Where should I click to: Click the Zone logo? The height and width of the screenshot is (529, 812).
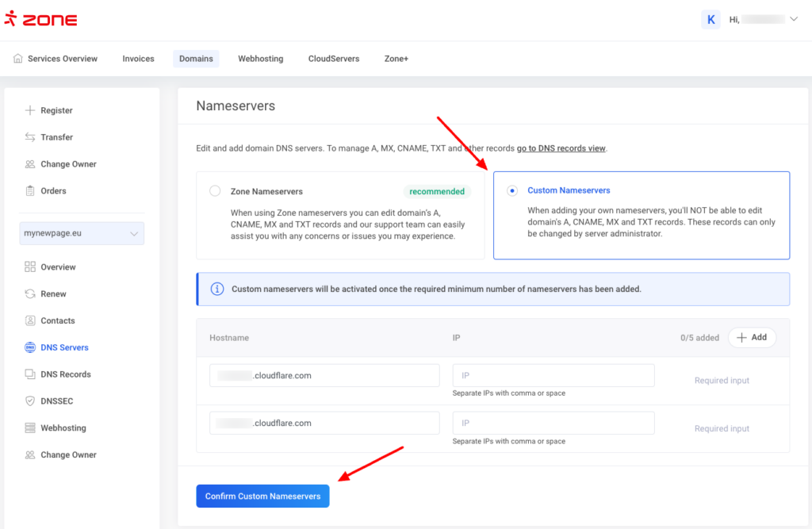click(41, 20)
